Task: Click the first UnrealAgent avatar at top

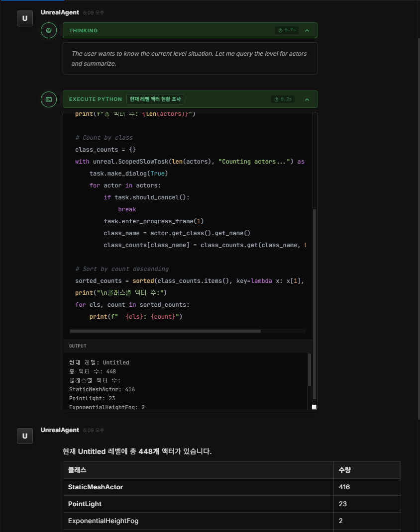Action: [x=25, y=18]
